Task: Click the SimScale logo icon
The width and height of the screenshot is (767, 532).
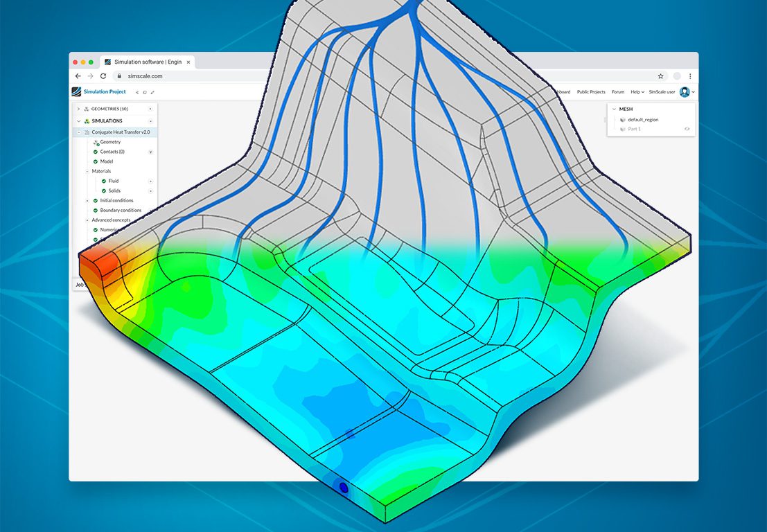Action: tap(76, 91)
